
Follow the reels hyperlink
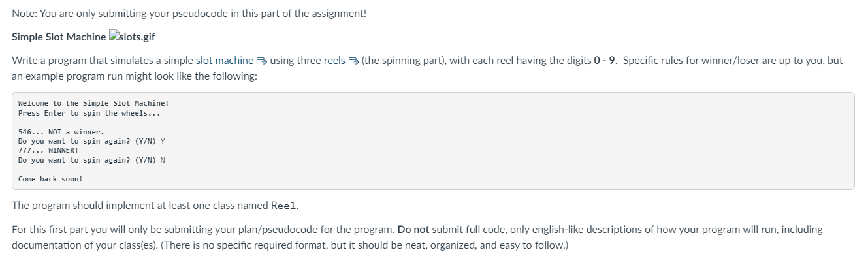[335, 60]
